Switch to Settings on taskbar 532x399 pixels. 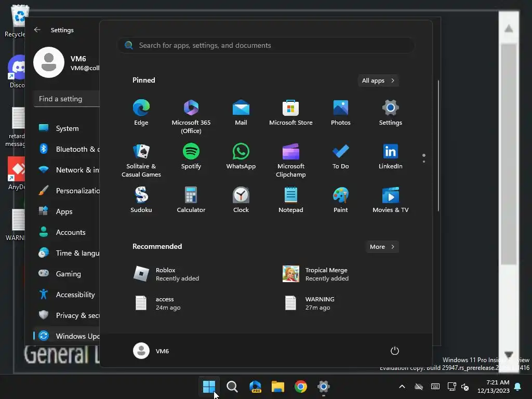[x=324, y=387]
